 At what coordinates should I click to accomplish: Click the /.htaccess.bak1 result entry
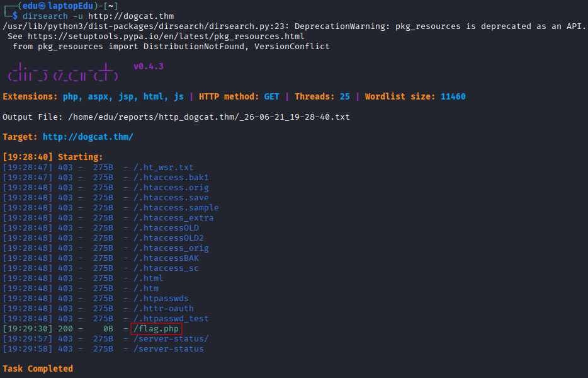pos(171,177)
